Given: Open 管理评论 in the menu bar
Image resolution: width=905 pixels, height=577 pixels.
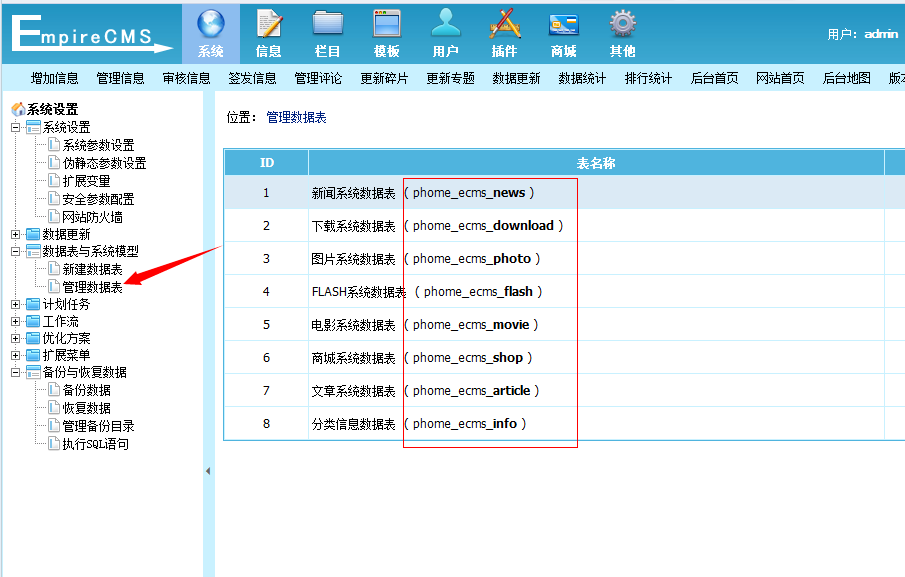Looking at the screenshot, I should 318,78.
